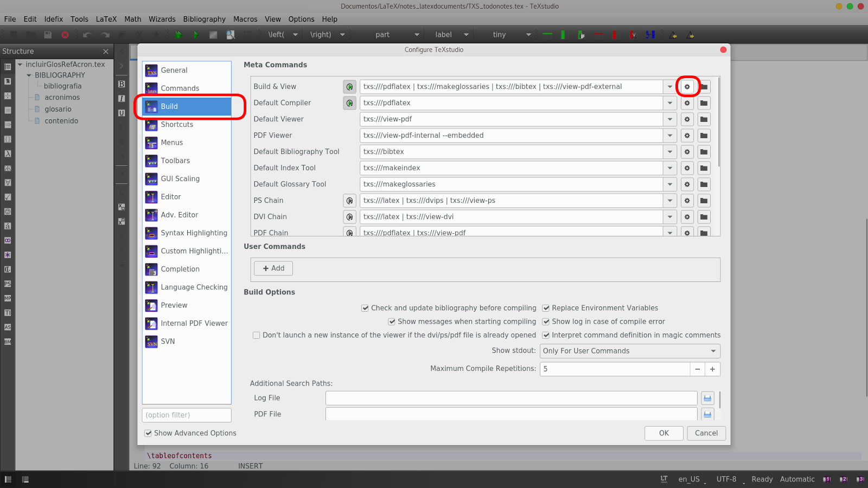868x488 pixels.
Task: Click the Save floppy icon in main toolbar
Action: coord(48,35)
